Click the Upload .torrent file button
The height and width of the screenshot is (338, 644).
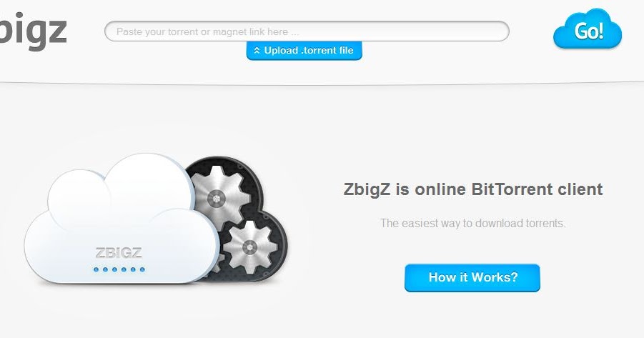pos(304,51)
